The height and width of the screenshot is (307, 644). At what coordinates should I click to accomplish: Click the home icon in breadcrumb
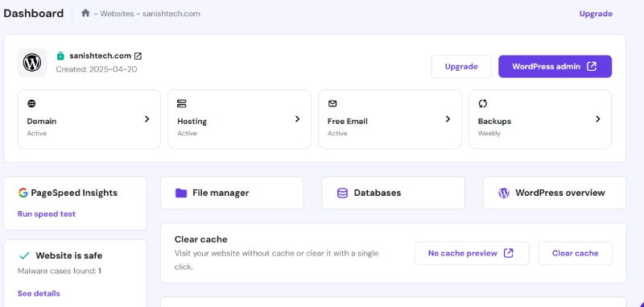pos(85,13)
